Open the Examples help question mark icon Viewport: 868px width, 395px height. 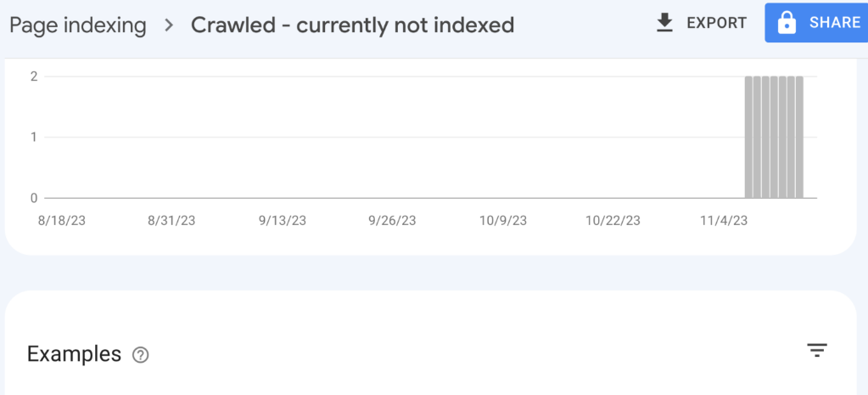[141, 355]
